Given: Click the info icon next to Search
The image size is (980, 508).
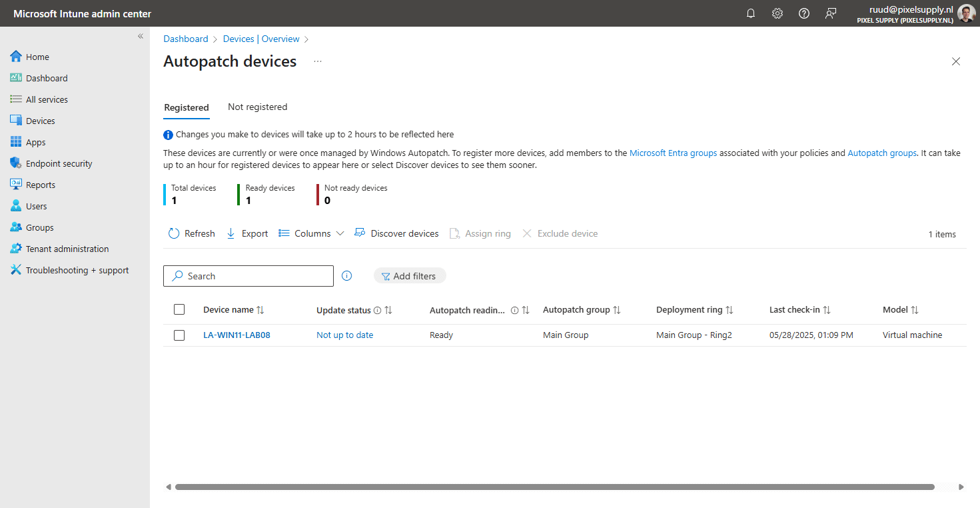Looking at the screenshot, I should coord(346,276).
